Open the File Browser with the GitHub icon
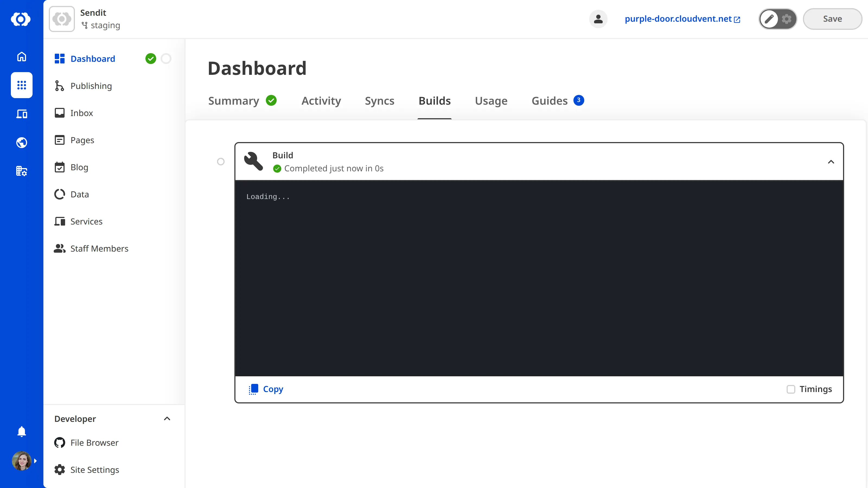Screen dimensions: 868x488 coord(94,442)
